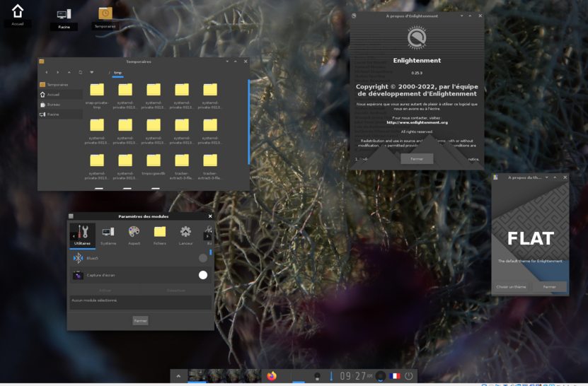The width and height of the screenshot is (588, 386).
Task: Refresh the tmp folder view
Action: pos(80,72)
